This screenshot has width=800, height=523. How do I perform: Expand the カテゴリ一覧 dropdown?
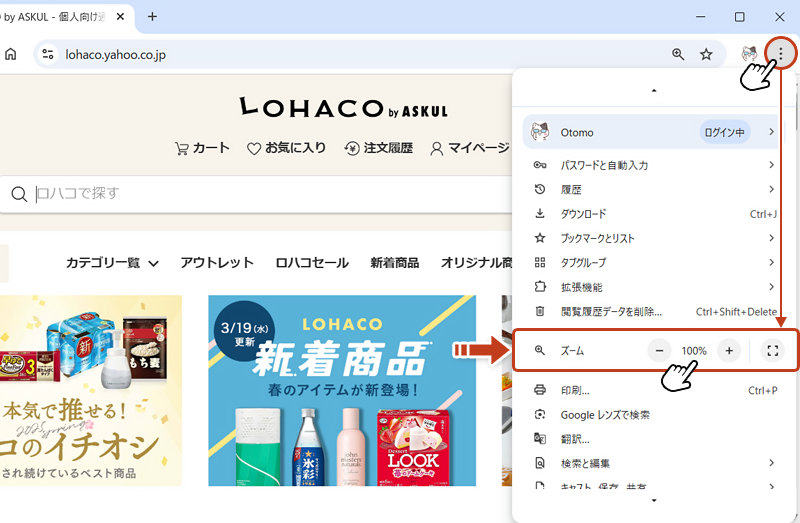click(x=112, y=263)
